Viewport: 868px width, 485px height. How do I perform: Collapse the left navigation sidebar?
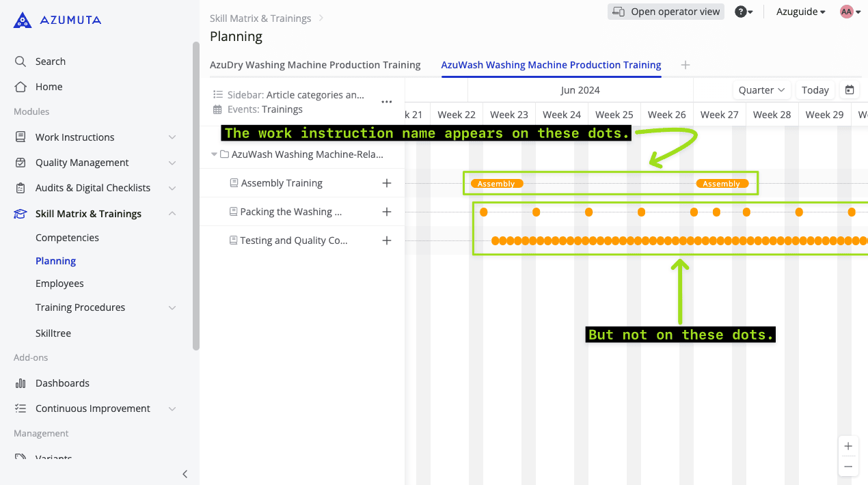185,474
